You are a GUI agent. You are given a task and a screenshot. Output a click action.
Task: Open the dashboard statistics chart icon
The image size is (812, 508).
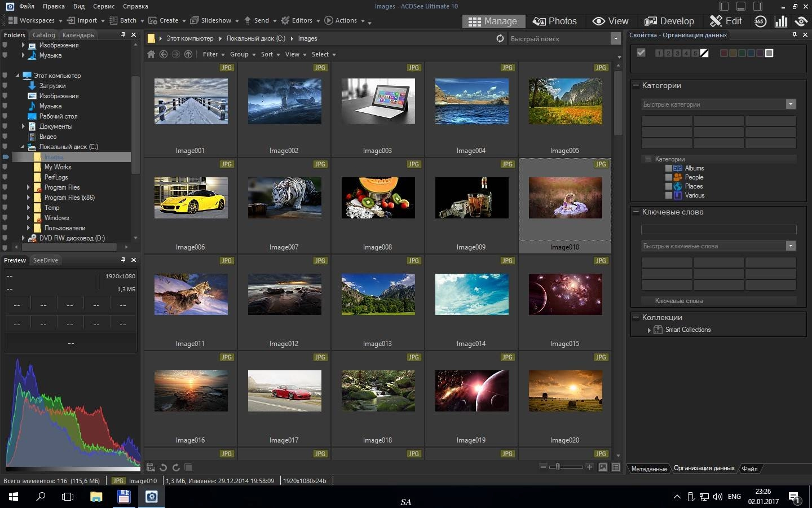pos(781,21)
